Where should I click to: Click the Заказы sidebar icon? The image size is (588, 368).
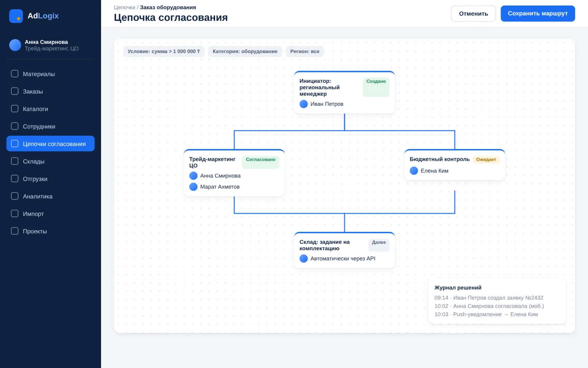tap(15, 91)
